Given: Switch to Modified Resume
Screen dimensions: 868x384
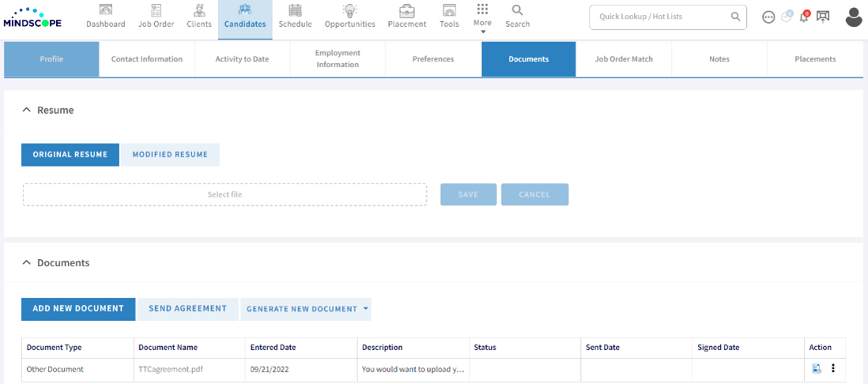Looking at the screenshot, I should (x=170, y=155).
